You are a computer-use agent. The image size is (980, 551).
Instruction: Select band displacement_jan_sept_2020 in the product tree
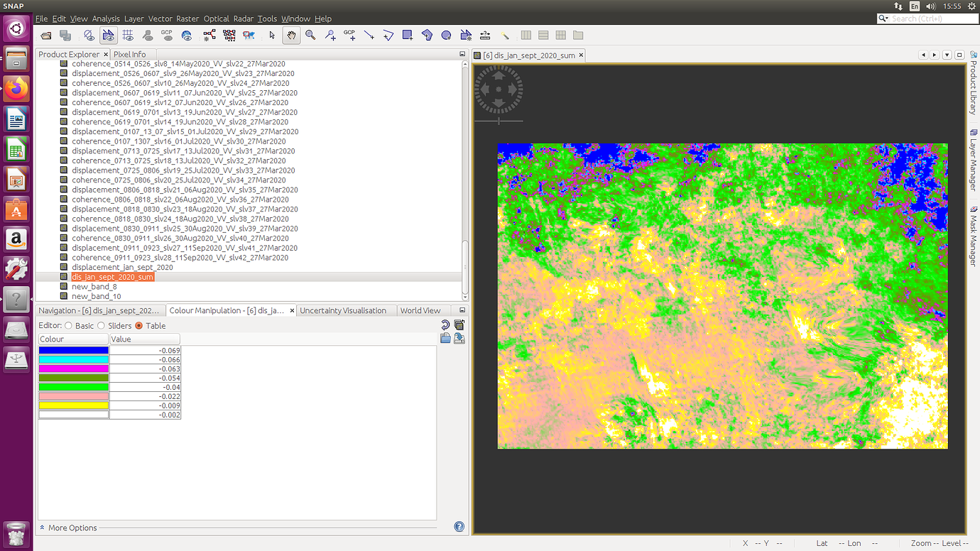(122, 267)
